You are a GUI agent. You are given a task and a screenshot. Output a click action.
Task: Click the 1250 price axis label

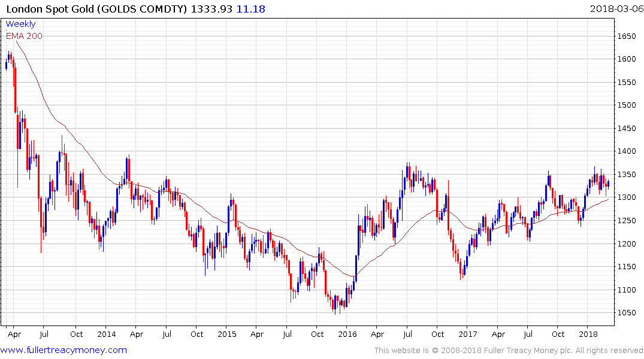click(x=627, y=221)
